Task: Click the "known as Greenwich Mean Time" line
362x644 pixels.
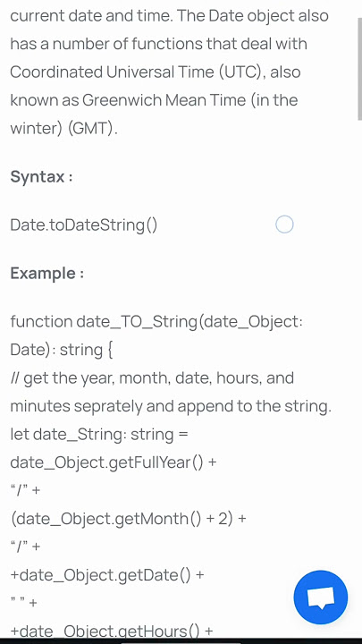Action: pyautogui.click(x=154, y=100)
